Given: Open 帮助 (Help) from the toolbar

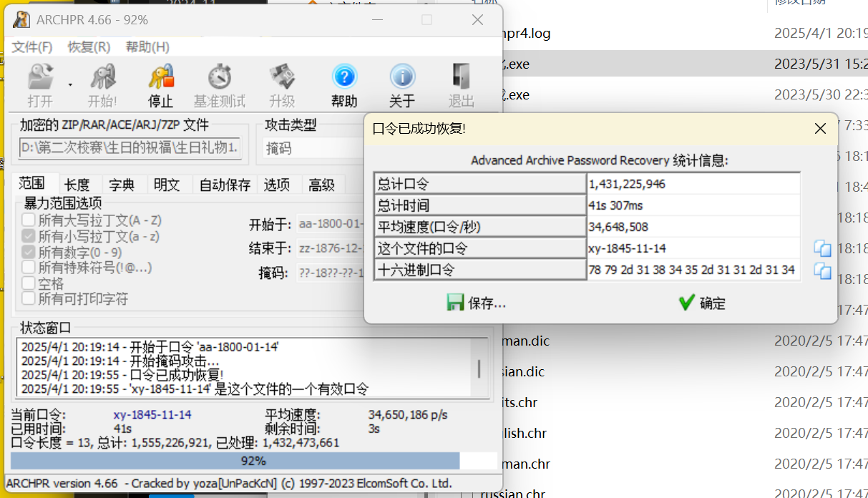Looking at the screenshot, I should pos(344,77).
